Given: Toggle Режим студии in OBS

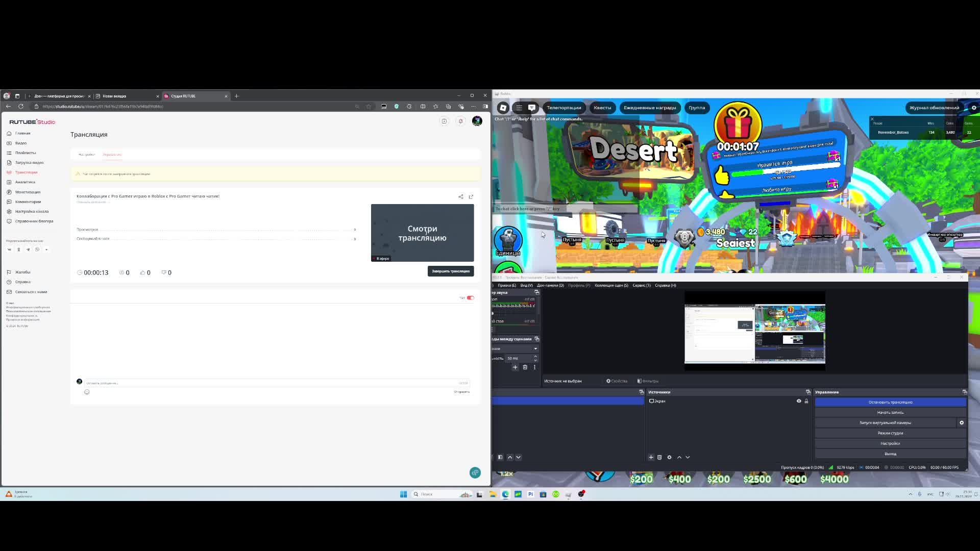Looking at the screenshot, I should [890, 433].
